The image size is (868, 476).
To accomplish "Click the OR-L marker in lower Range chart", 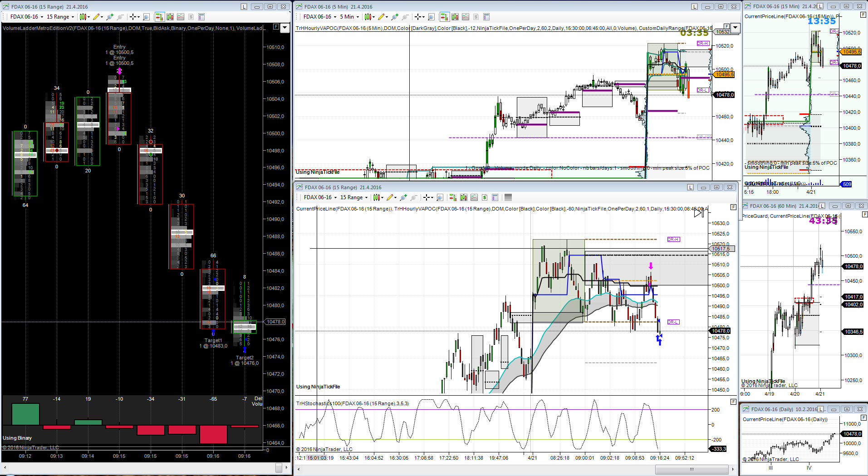I will (673, 322).
